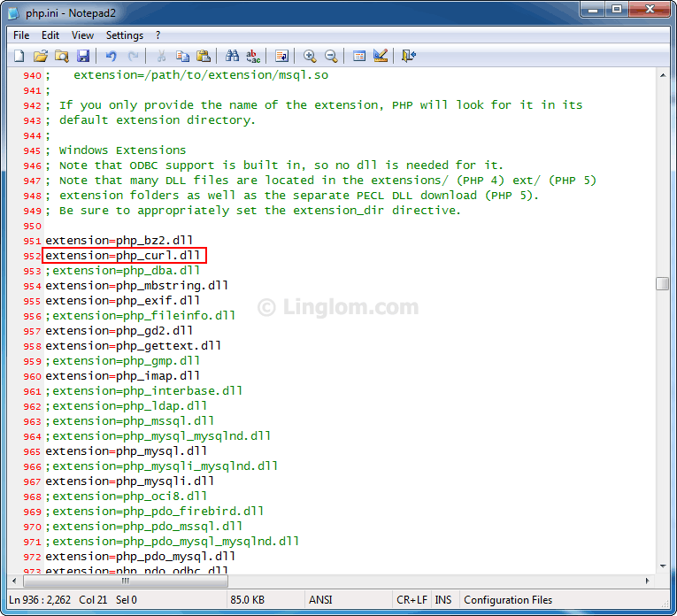Click the ANSI encoding status entry
Image resolution: width=677 pixels, height=616 pixels.
click(320, 600)
